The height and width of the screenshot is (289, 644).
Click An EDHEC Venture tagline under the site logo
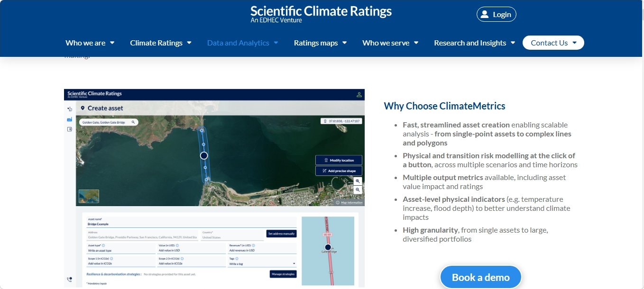276,20
